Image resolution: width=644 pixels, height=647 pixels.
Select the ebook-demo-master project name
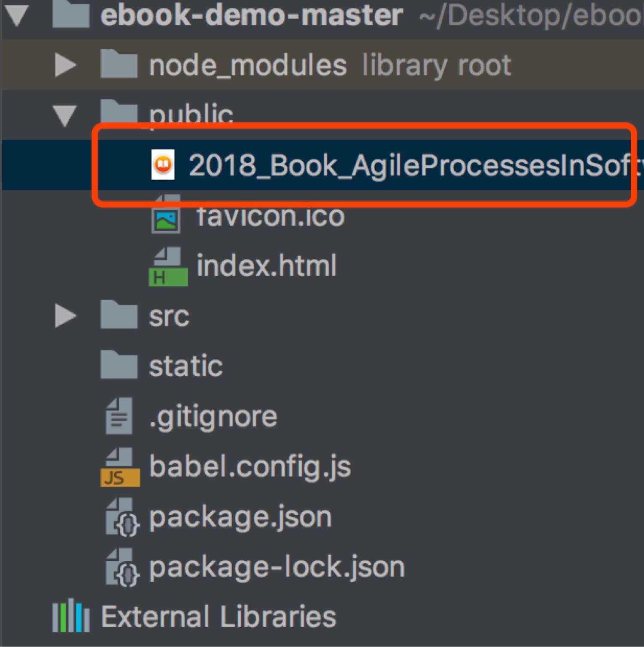(x=251, y=15)
